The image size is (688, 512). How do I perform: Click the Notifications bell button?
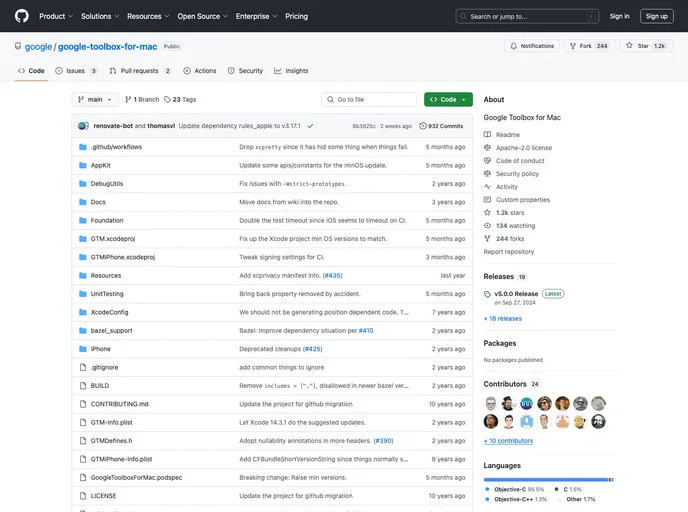(532, 46)
